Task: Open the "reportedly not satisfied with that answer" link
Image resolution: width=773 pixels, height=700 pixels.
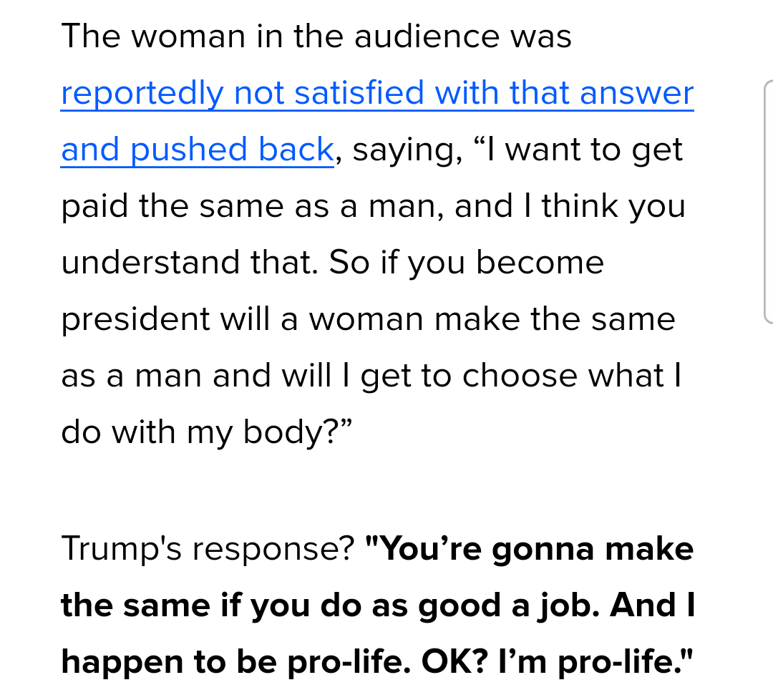Action: 377,92
